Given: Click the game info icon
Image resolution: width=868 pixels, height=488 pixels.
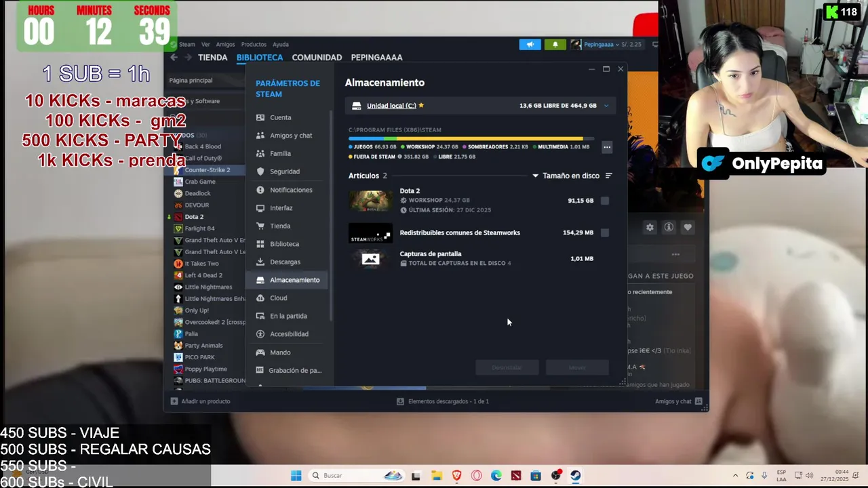Looking at the screenshot, I should point(669,228).
